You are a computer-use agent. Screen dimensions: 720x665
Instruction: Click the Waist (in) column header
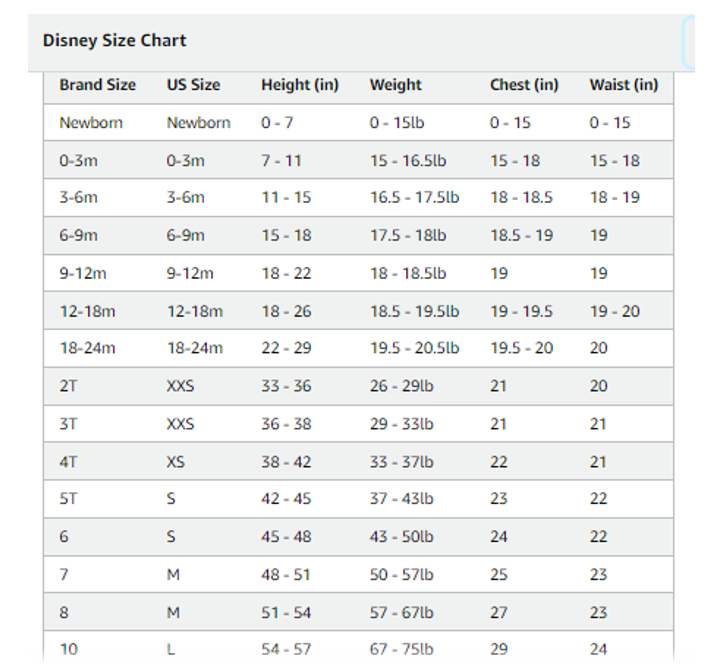[624, 85]
